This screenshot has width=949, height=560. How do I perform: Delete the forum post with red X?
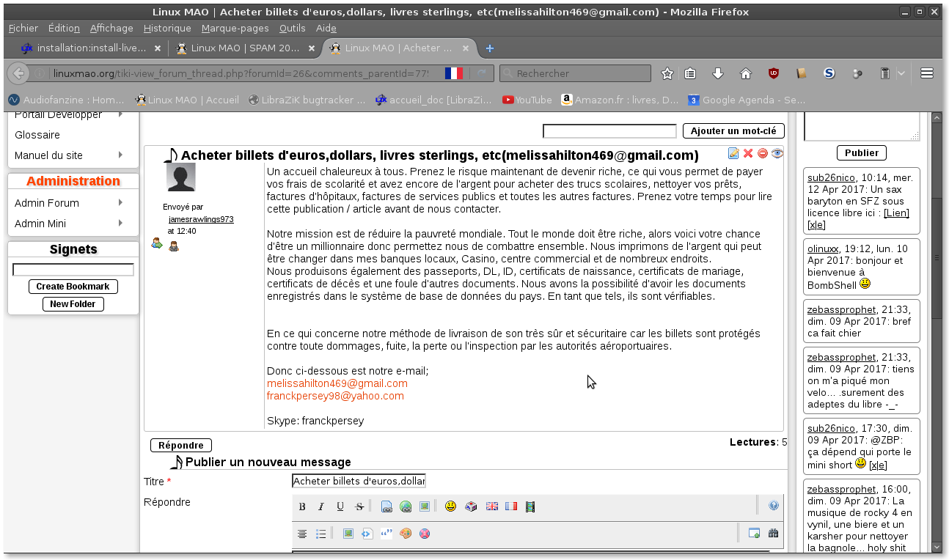748,153
